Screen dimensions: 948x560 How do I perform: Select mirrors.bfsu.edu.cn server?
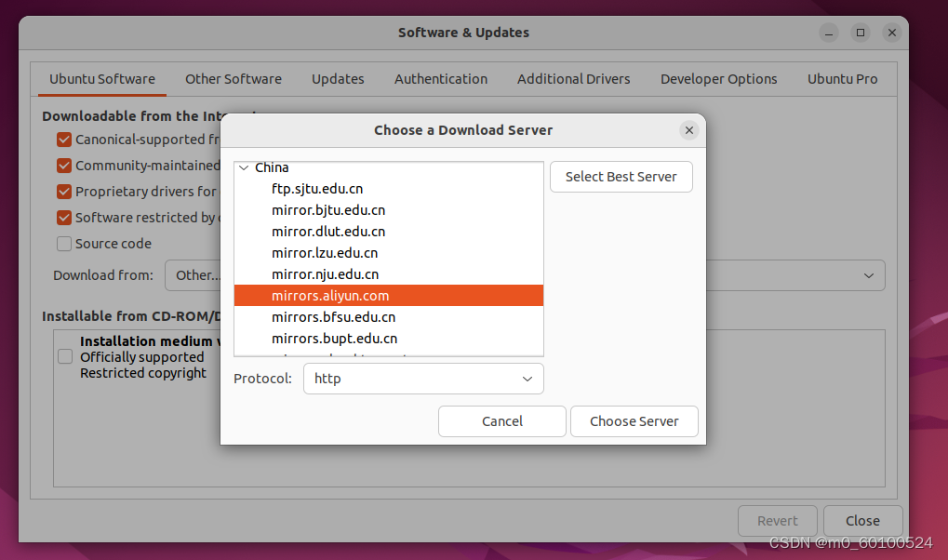click(x=389, y=317)
